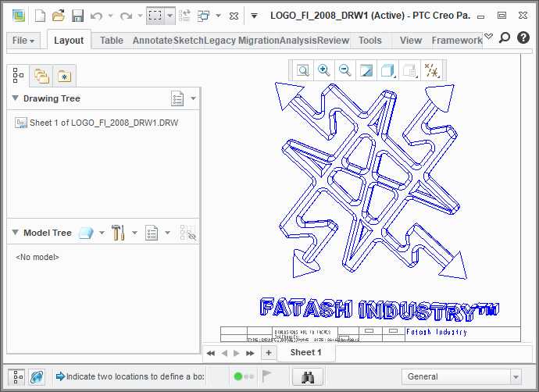This screenshot has width=539, height=392.
Task: Show the Favorites navigator tab
Action: coord(64,76)
